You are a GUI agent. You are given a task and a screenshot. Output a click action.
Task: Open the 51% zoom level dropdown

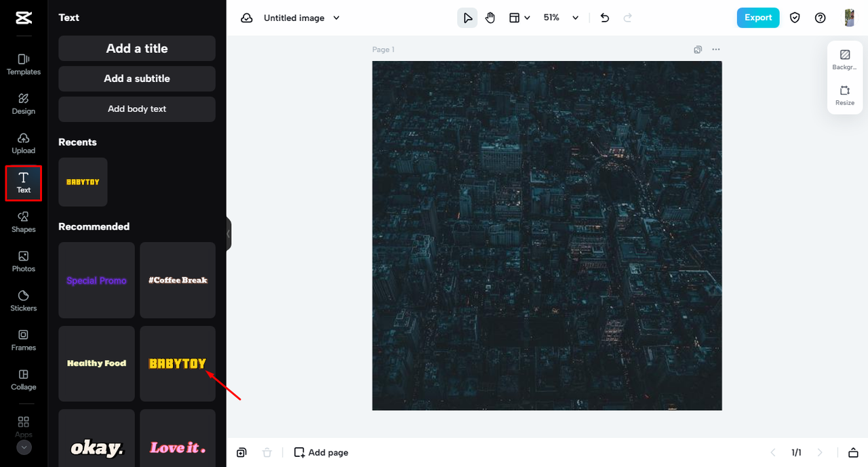pos(561,18)
